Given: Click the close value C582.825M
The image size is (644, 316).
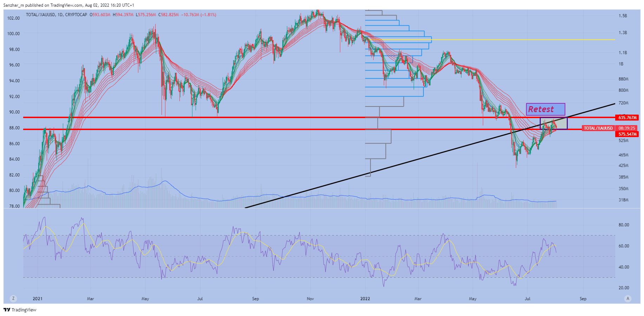Looking at the screenshot, I should point(169,15).
